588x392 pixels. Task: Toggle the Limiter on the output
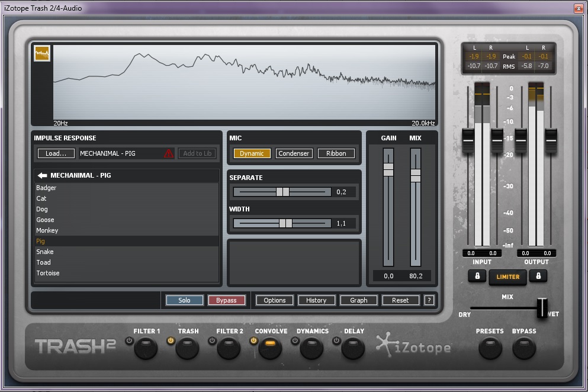507,277
